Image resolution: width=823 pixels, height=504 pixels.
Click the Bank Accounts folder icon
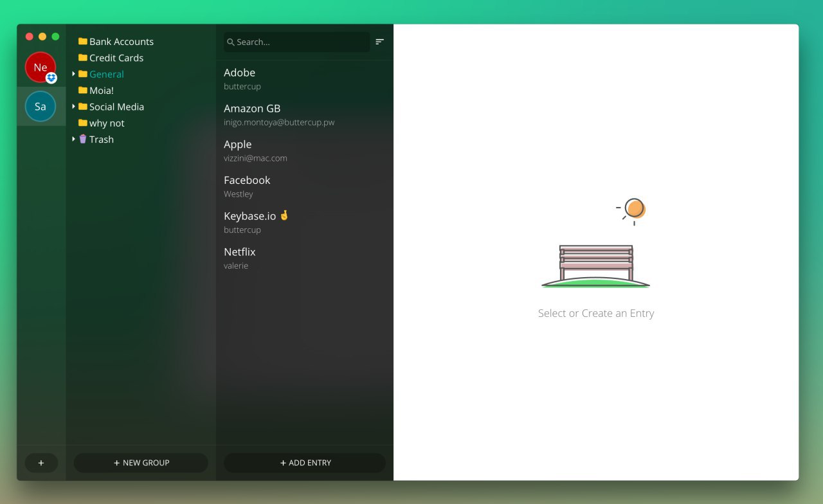point(83,41)
